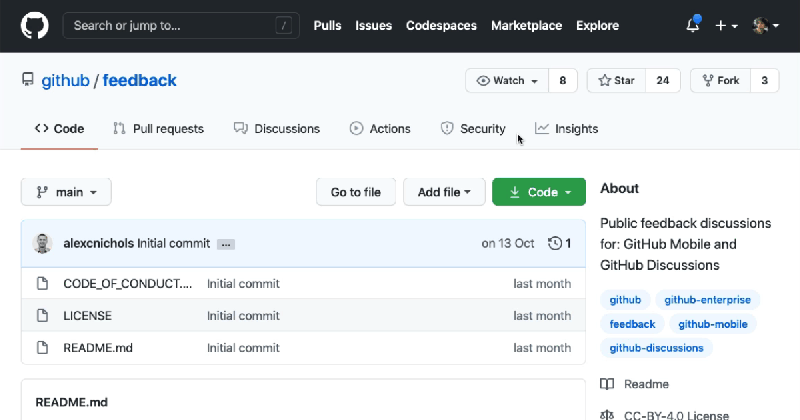Go to the github organization link
This screenshot has height=420, width=800.
click(x=65, y=81)
